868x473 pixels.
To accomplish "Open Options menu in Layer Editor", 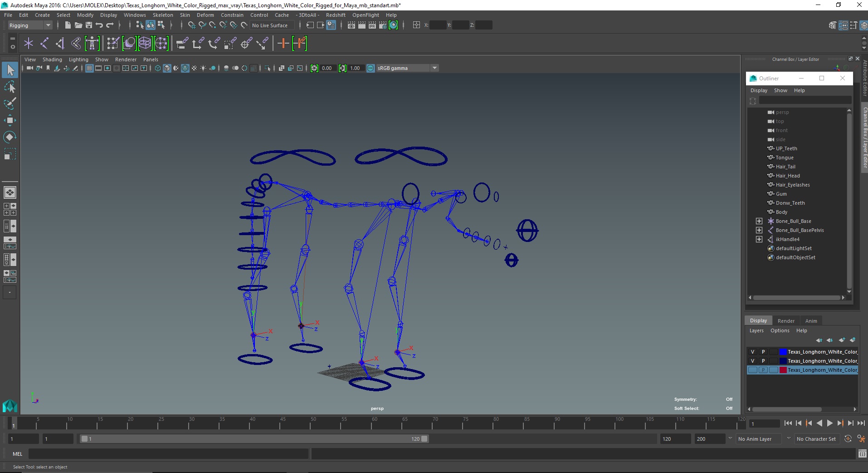I will 780,330.
